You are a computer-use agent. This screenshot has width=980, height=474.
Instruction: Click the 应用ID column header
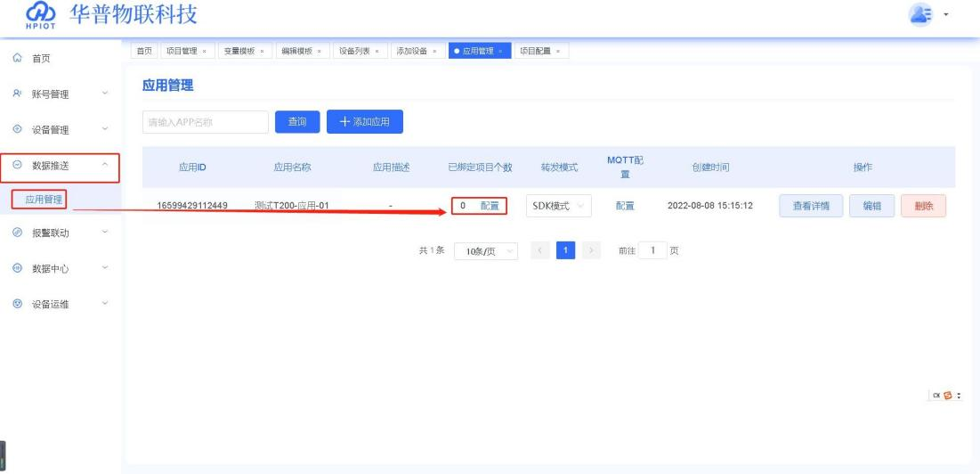192,167
